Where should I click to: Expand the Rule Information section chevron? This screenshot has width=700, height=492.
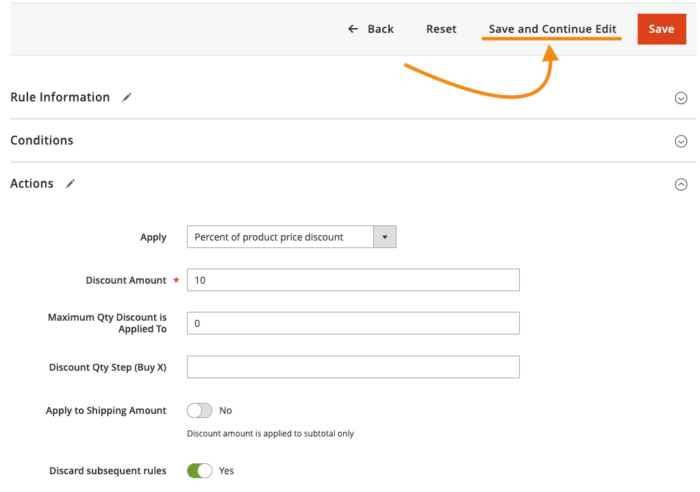(x=681, y=98)
